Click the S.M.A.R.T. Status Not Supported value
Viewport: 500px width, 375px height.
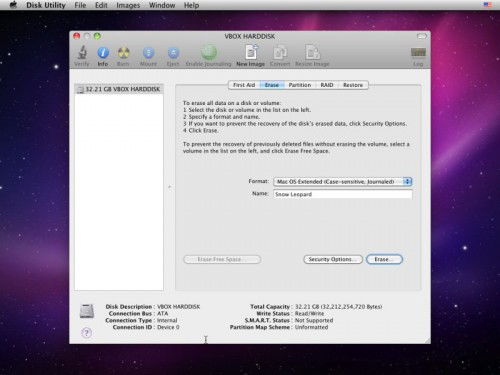coord(314,320)
